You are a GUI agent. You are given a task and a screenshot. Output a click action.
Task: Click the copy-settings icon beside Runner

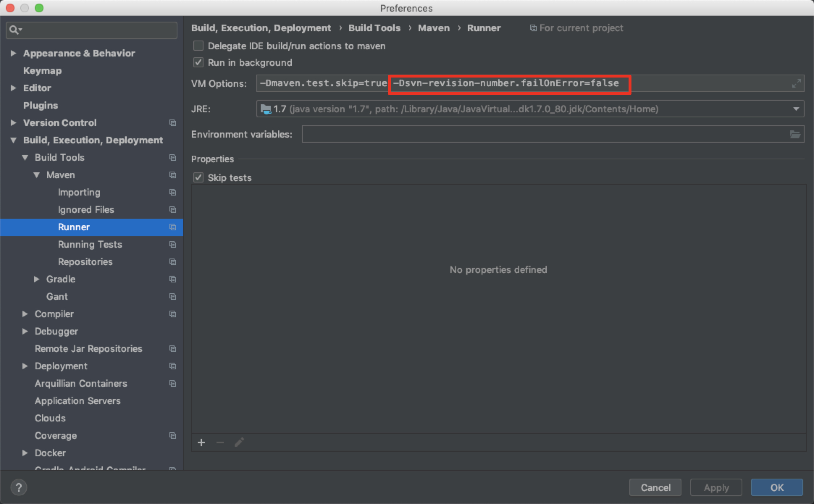coord(173,227)
